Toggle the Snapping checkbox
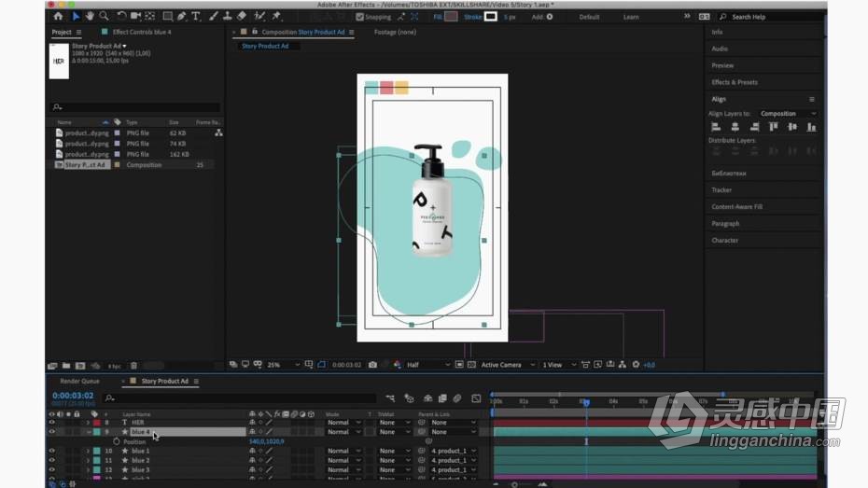 click(x=360, y=17)
